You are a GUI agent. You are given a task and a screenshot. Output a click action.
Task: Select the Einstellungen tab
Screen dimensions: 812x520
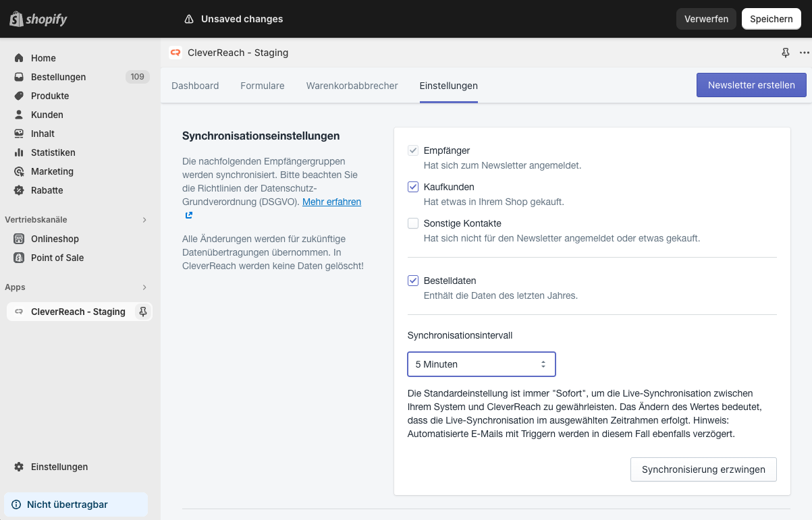pos(449,86)
